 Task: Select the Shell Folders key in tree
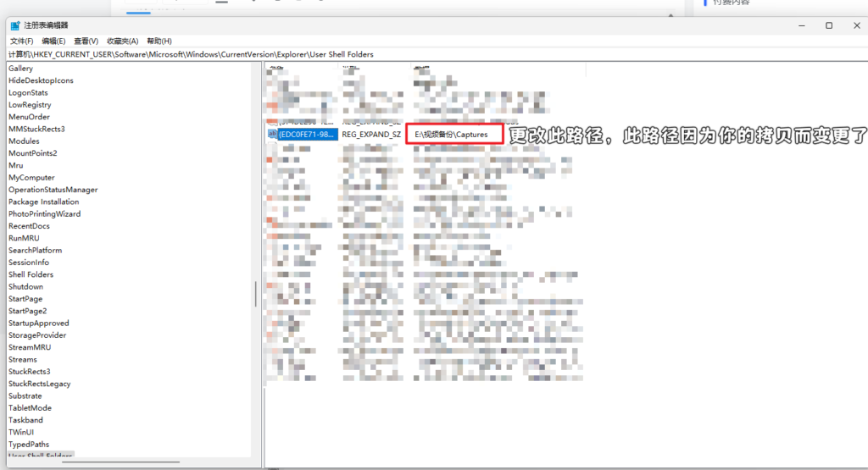(x=31, y=274)
